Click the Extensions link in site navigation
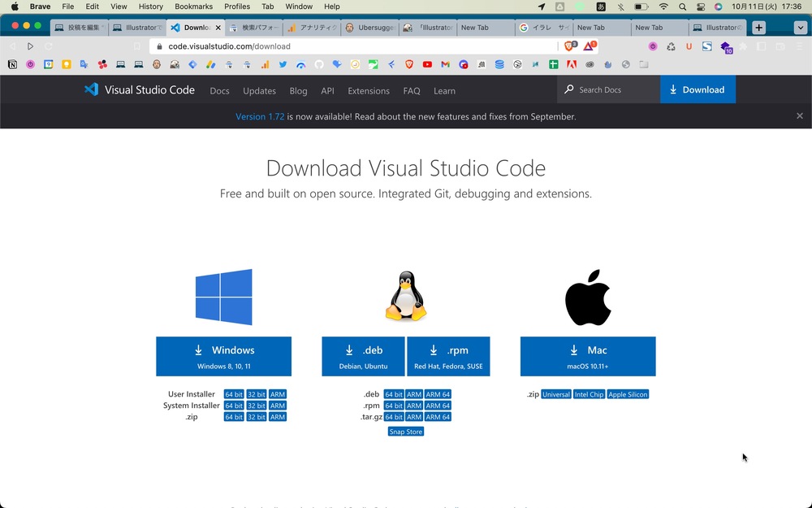Screen dimensions: 812x508 369,91
